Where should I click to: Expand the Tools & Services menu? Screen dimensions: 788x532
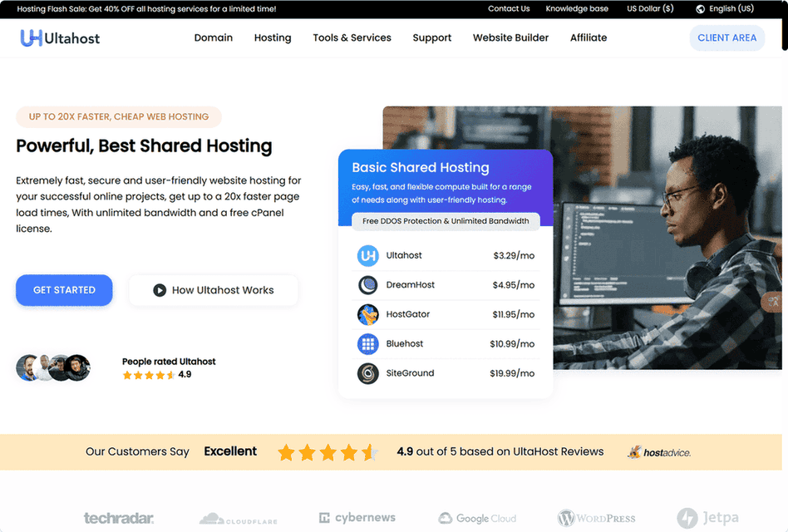[352, 37]
